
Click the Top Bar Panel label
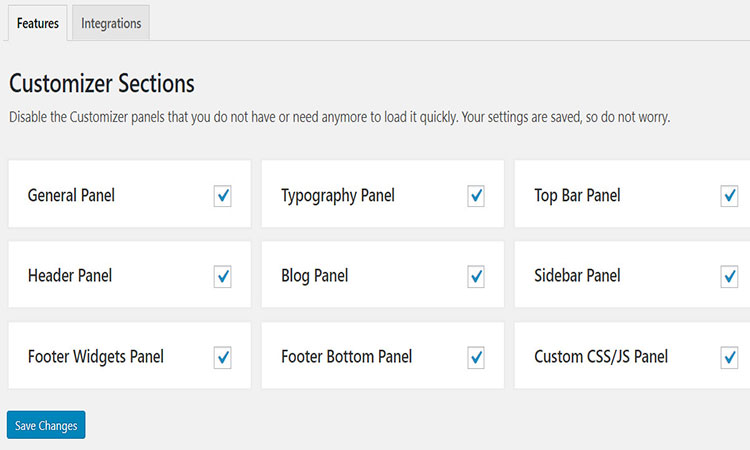click(x=577, y=196)
